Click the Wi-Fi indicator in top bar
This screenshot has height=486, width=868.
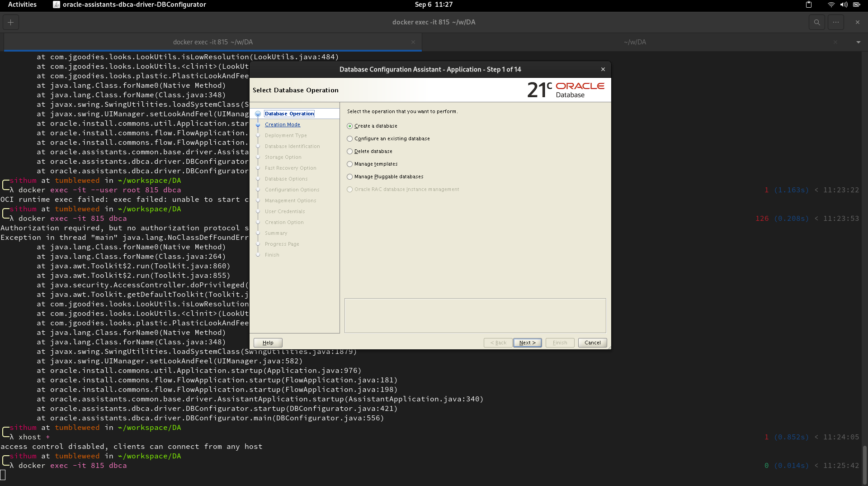pyautogui.click(x=831, y=5)
